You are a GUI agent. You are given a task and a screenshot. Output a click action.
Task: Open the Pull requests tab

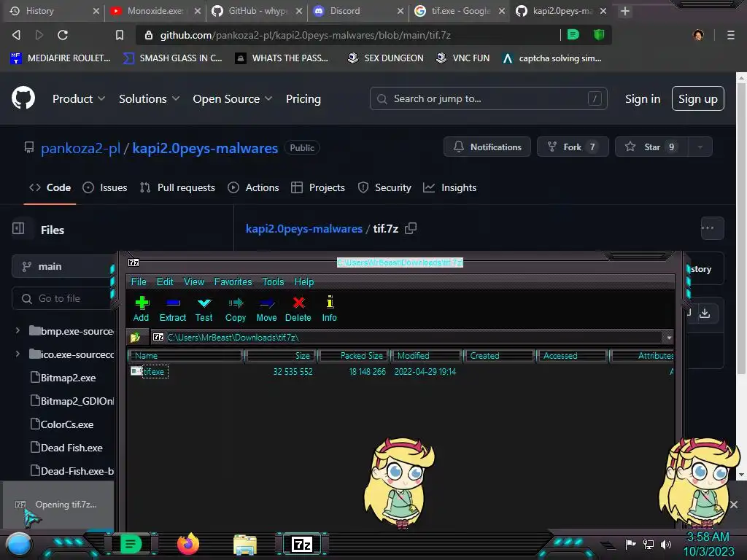coord(178,187)
